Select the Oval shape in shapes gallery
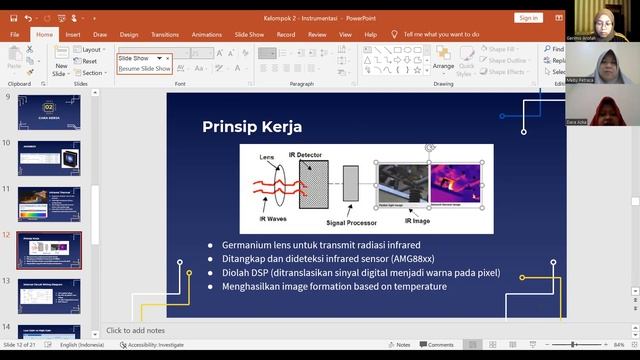 coord(407,50)
